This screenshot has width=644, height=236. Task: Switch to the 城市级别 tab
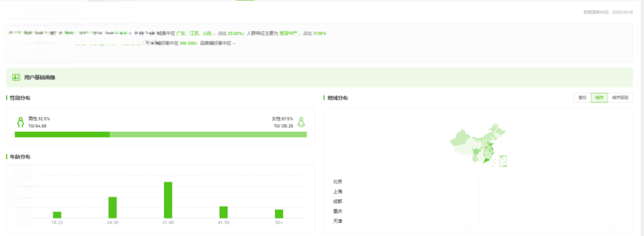[x=620, y=98]
